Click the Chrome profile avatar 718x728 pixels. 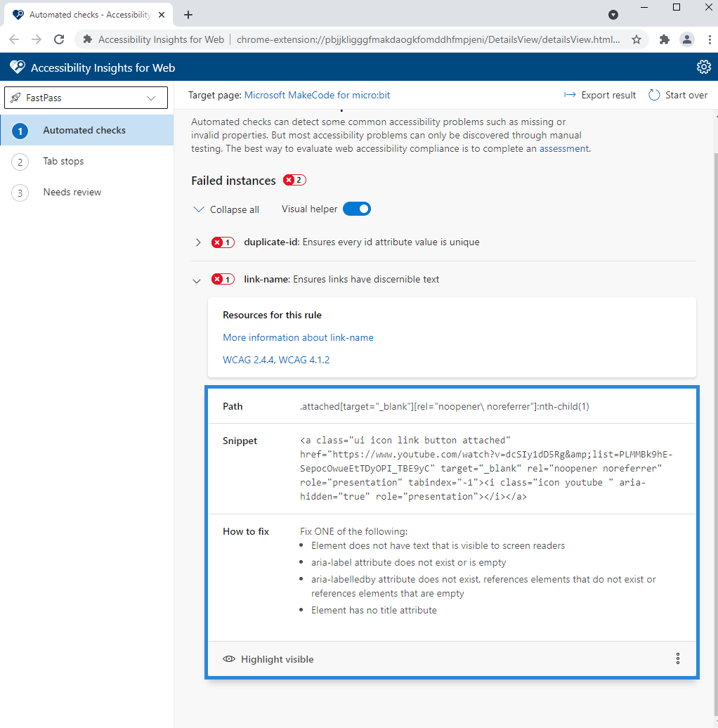pyautogui.click(x=686, y=40)
